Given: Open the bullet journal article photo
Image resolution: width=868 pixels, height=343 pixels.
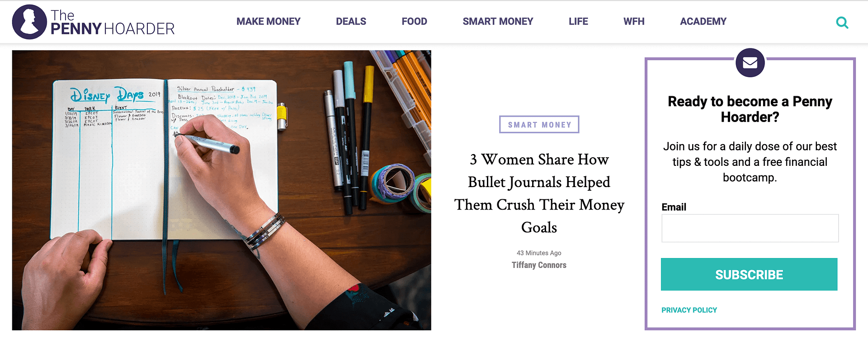Looking at the screenshot, I should tap(222, 190).
